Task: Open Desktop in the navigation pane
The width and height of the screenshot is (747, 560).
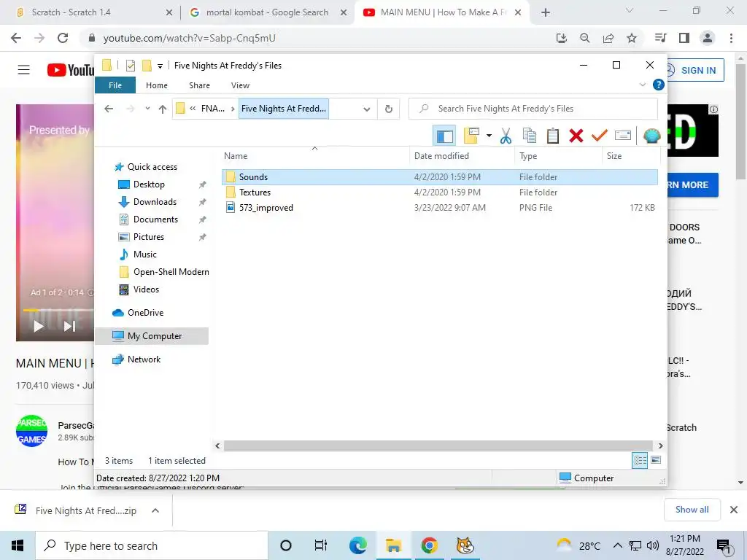Action: click(x=142, y=184)
